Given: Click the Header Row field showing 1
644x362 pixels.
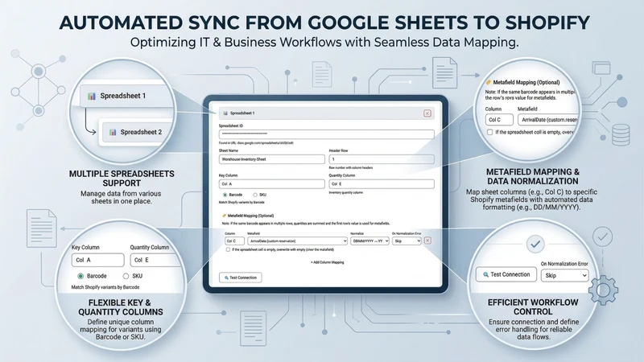Looking at the screenshot, I should (382, 159).
